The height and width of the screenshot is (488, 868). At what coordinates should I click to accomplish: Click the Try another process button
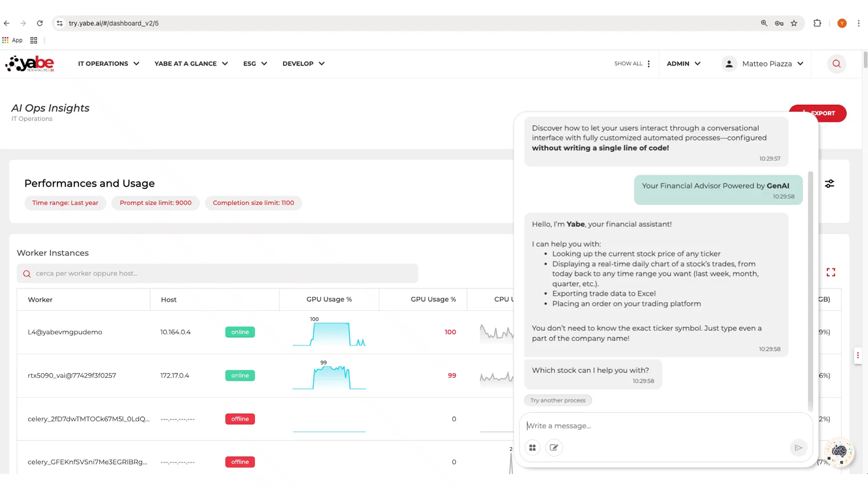tap(557, 400)
